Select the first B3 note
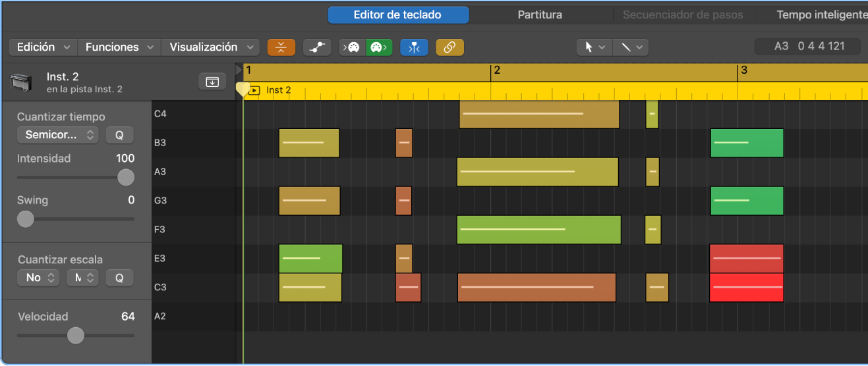Viewport: 868px width, 366px height. pos(309,143)
